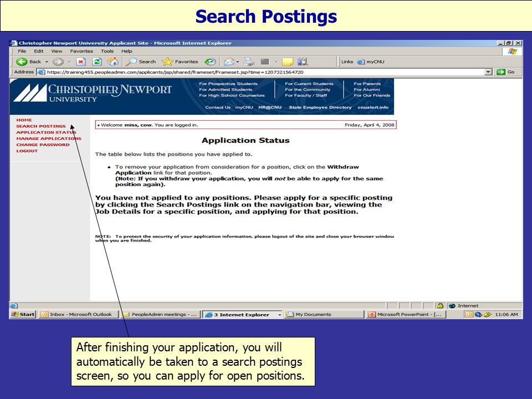
Task: Open the Tools menu
Action: 107,51
